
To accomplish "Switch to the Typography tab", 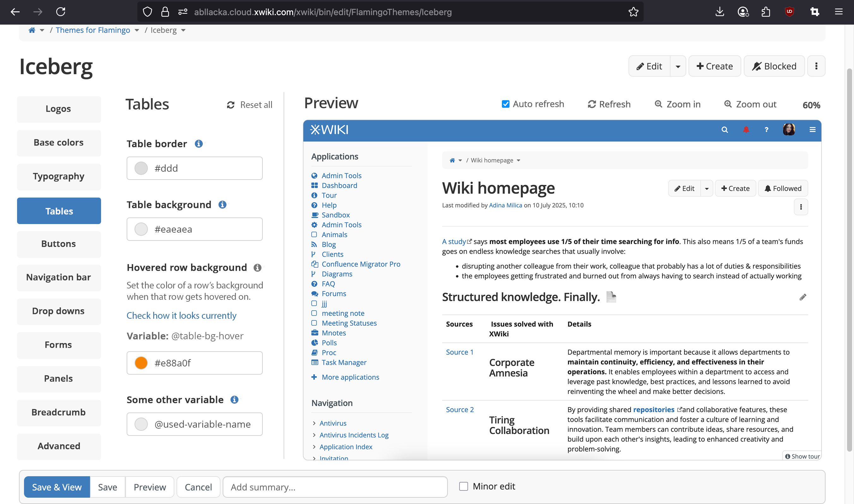I will pyautogui.click(x=59, y=177).
